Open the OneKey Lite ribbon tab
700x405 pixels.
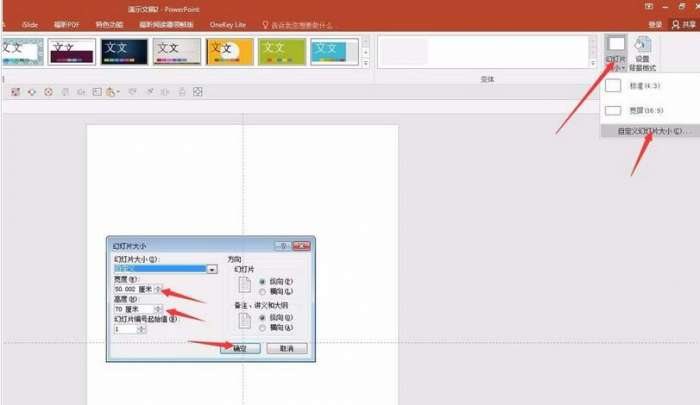point(228,25)
